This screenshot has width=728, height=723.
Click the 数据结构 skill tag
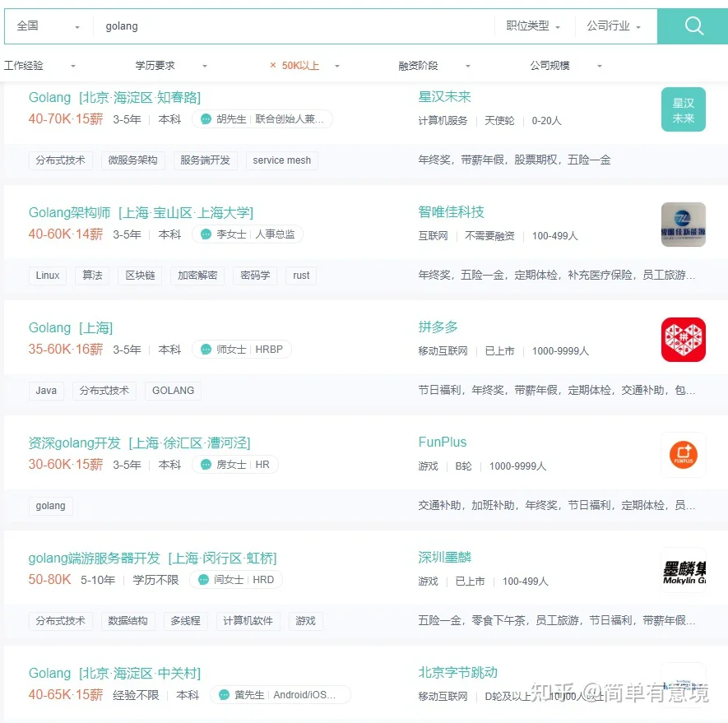click(x=128, y=621)
